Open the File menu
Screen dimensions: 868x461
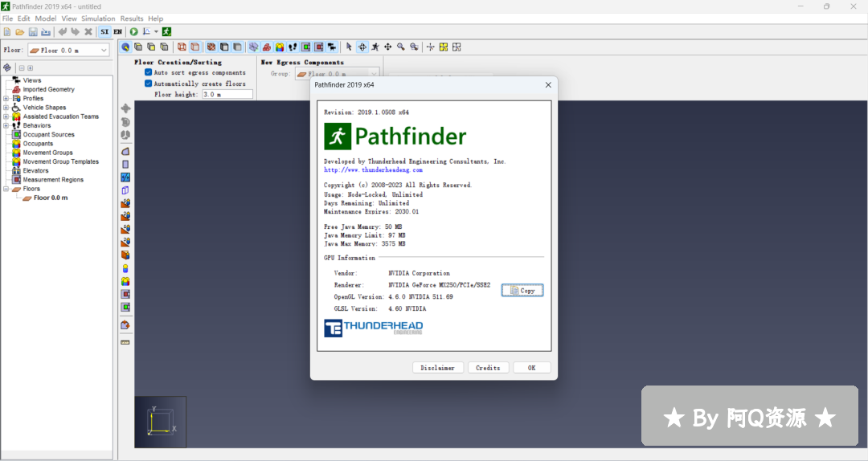pos(7,18)
